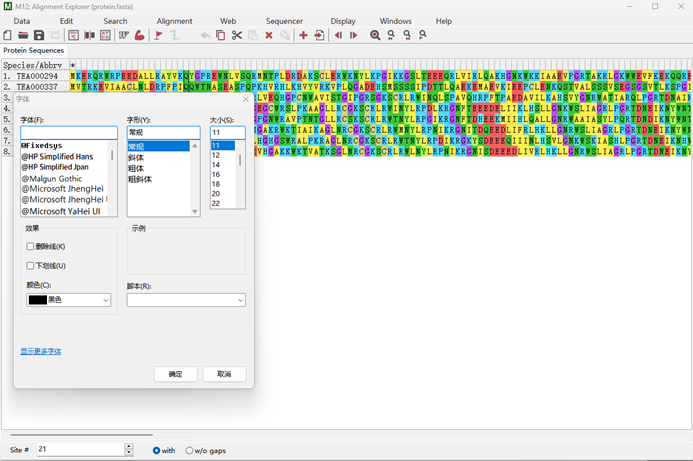Click the greyed-out UUC translate icon
Viewport: 693px width, 461px height.
[x=55, y=35]
